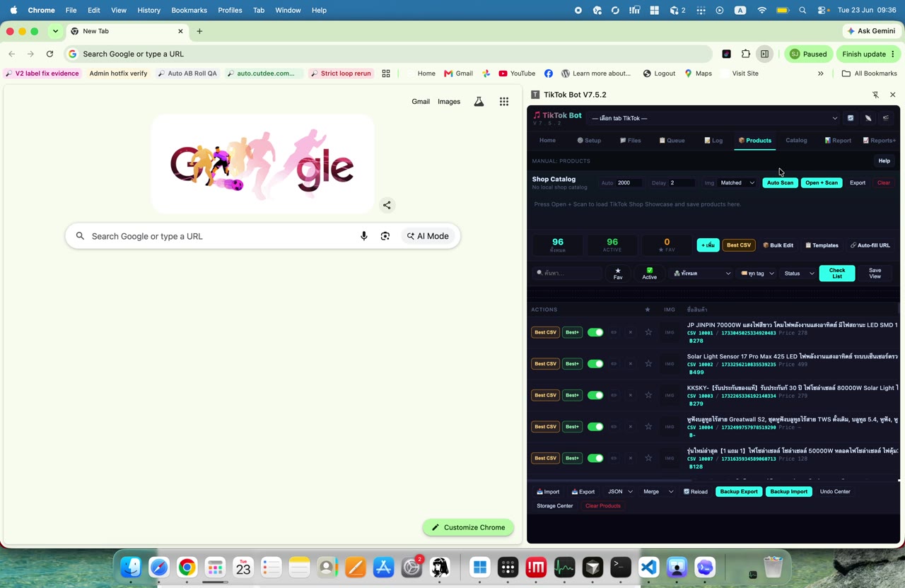This screenshot has width=905, height=588.
Task: Click the Auto limit field showing 2000
Action: (x=629, y=183)
